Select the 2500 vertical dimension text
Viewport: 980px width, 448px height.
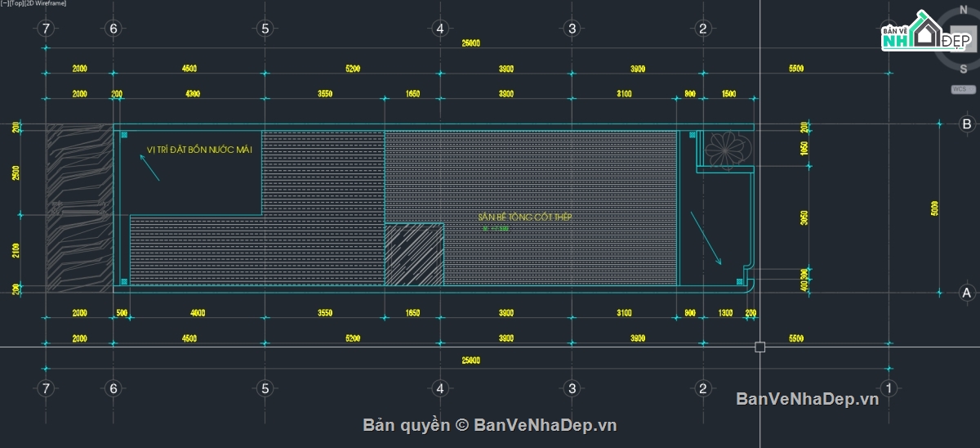[x=17, y=172]
